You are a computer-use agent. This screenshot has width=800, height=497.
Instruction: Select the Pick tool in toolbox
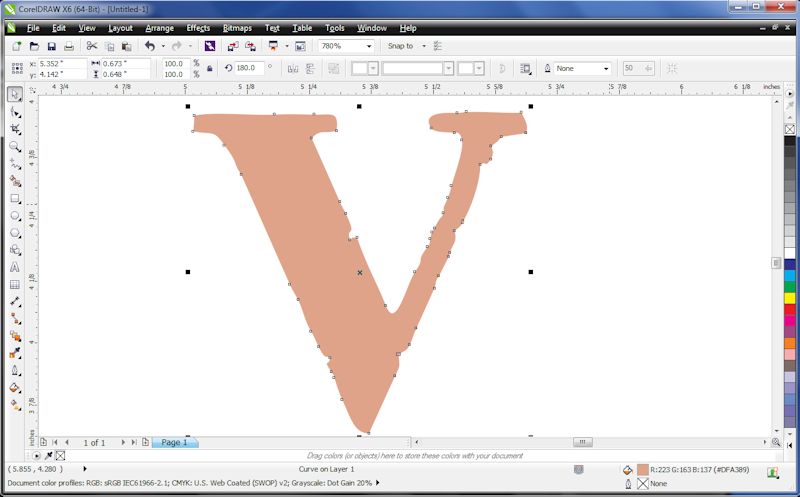(15, 94)
